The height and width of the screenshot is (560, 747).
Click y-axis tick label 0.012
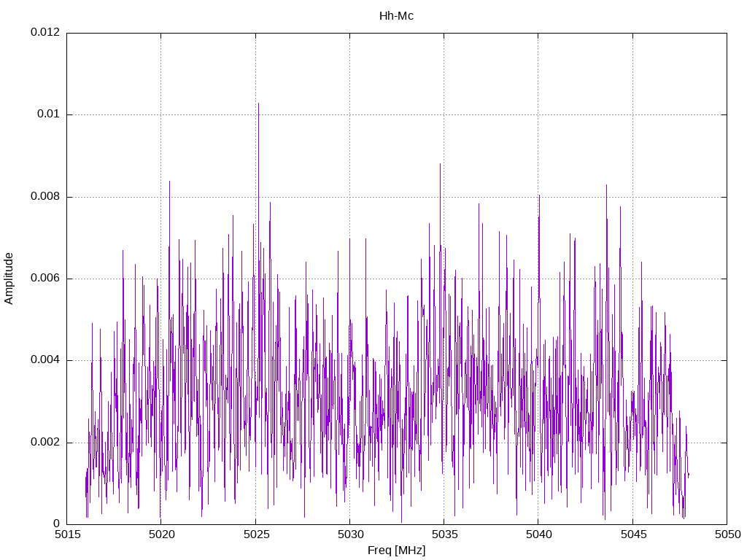click(x=45, y=32)
